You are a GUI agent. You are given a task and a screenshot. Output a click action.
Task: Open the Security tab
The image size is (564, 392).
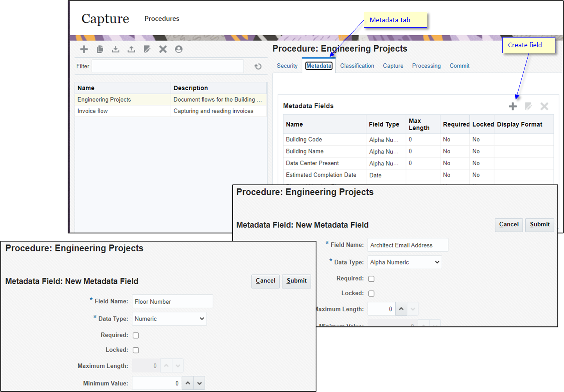coord(287,66)
